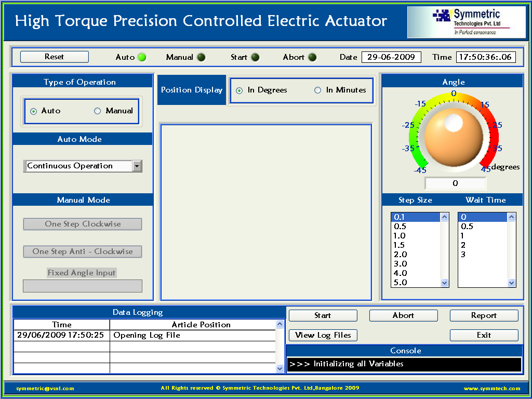Select In Minutes position display option
The width and height of the screenshot is (532, 399).
[318, 90]
